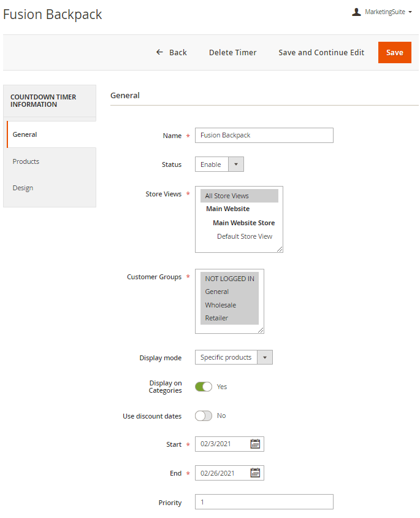This screenshot has width=420, height=518.
Task: Open MarketingSuite account menu arrow
Action: (410, 12)
